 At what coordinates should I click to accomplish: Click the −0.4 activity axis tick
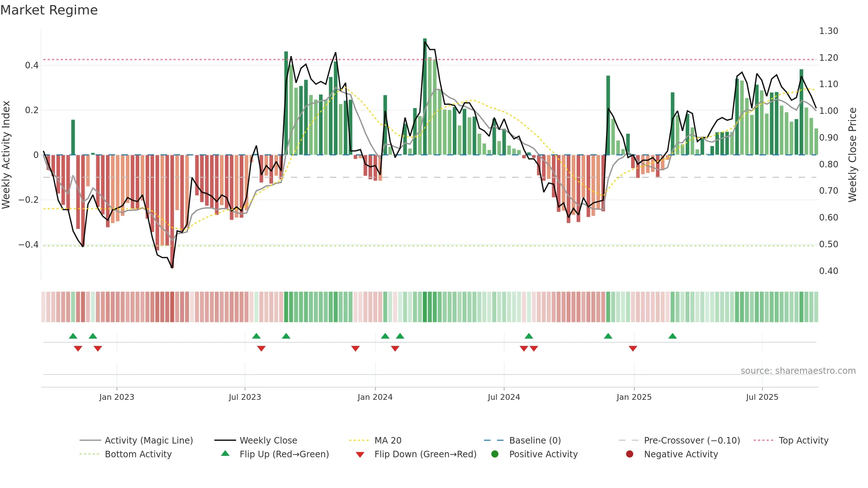tap(29, 244)
